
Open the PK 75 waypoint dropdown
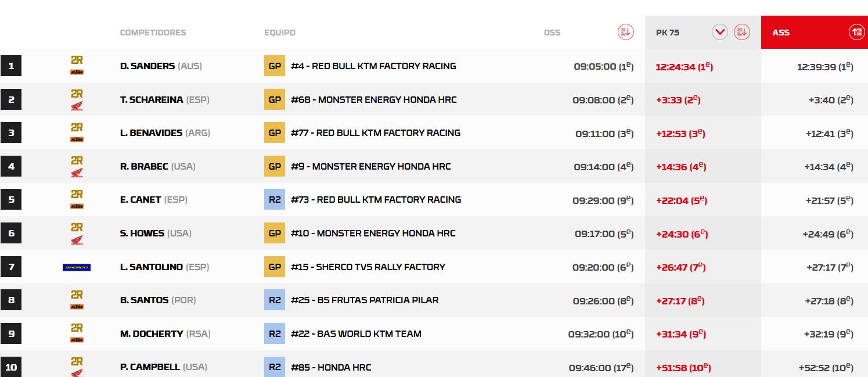(719, 33)
